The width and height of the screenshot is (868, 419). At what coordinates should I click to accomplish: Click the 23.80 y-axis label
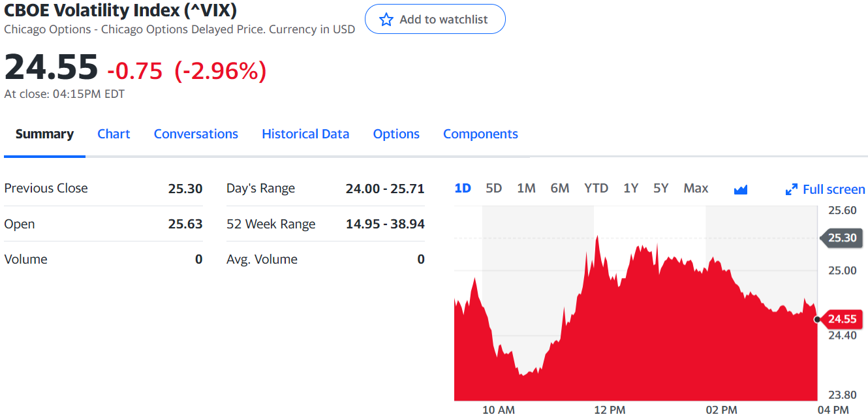(843, 395)
